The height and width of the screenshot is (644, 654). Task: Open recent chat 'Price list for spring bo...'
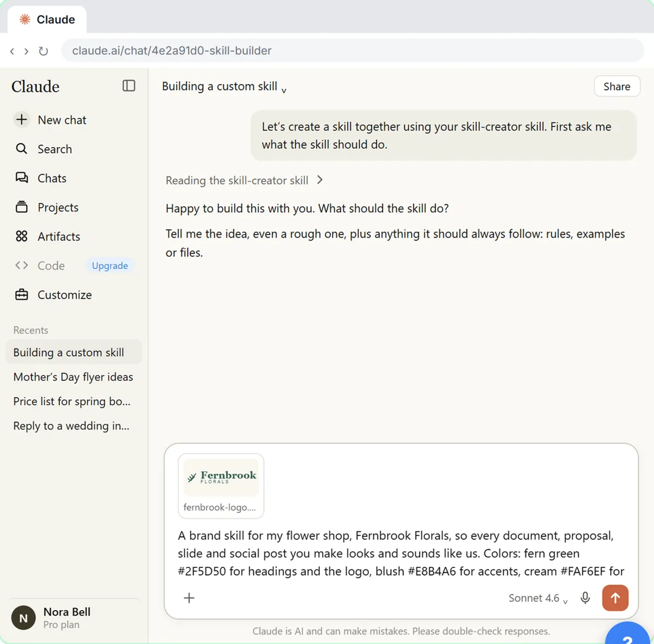tap(74, 402)
